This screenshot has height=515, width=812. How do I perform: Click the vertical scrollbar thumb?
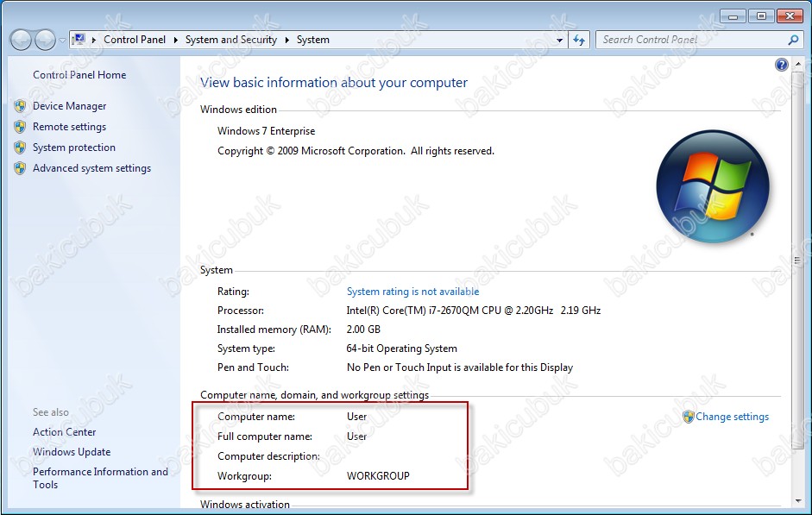(798, 261)
